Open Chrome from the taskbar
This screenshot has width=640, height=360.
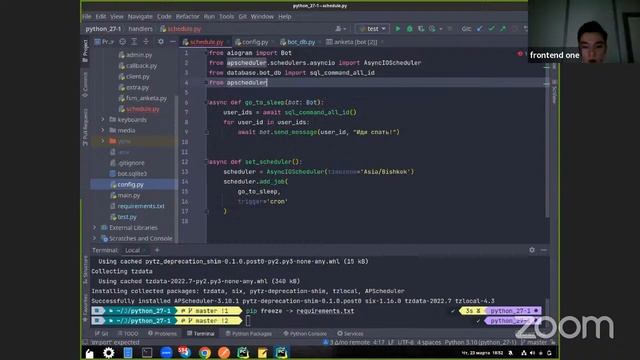coord(204,352)
